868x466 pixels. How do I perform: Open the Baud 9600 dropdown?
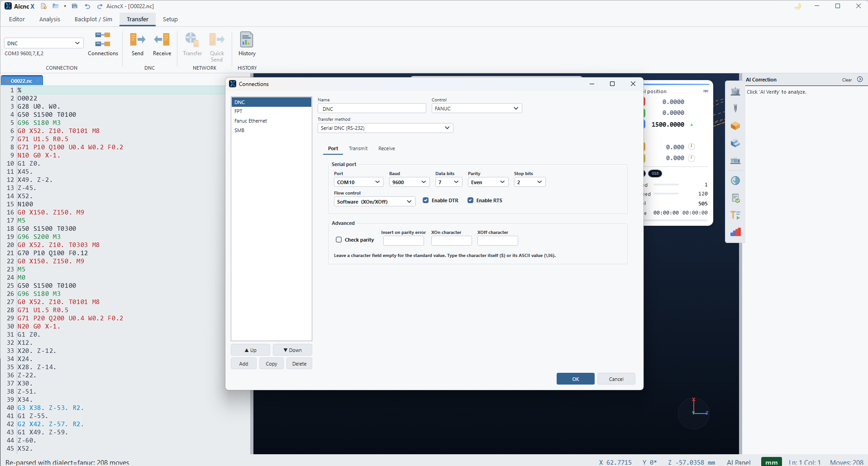pos(409,182)
